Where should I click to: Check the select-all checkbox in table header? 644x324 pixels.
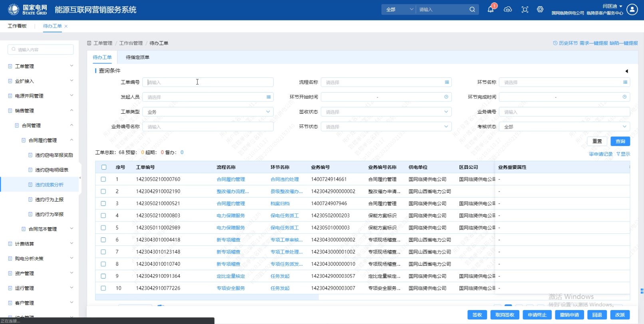(x=104, y=167)
